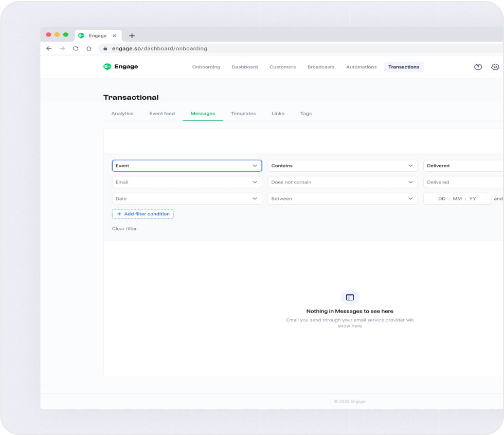Navigate to Onboarding in the top menu

(x=206, y=67)
